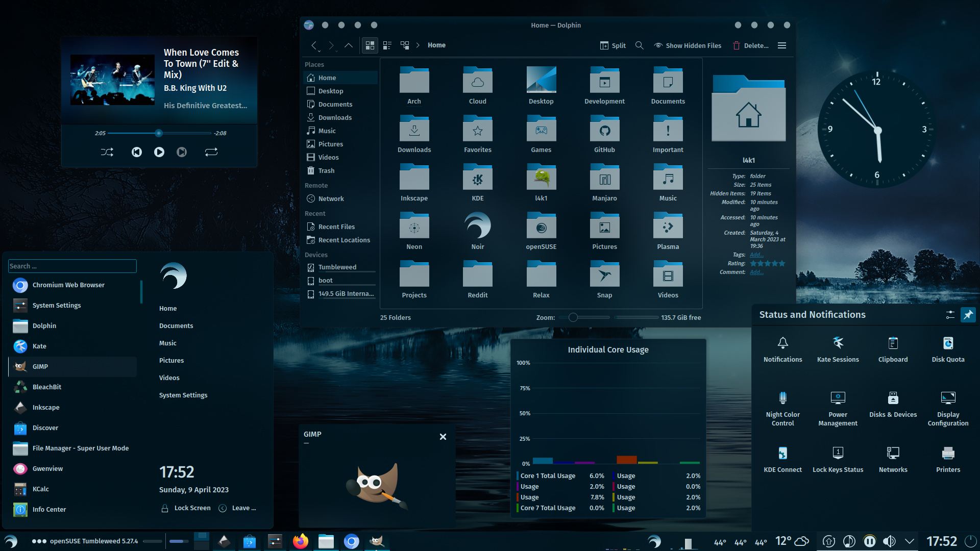Screen dimensions: 980x551
Task: Click the Home breadcrumb in Dolphin
Action: point(436,45)
